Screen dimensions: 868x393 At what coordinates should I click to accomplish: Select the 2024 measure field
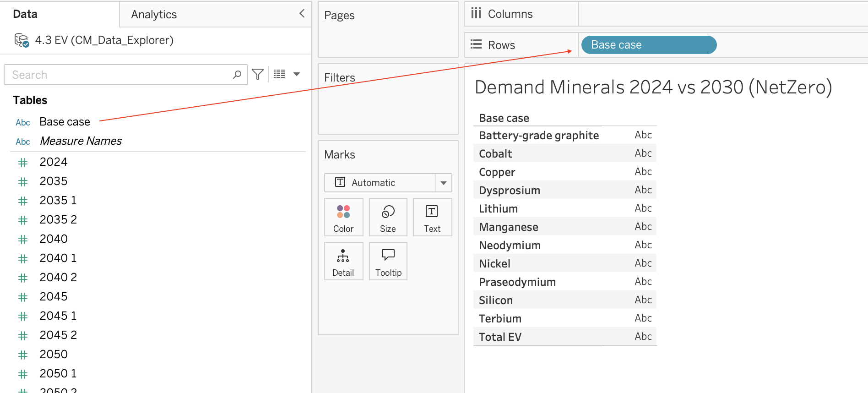[x=54, y=162]
